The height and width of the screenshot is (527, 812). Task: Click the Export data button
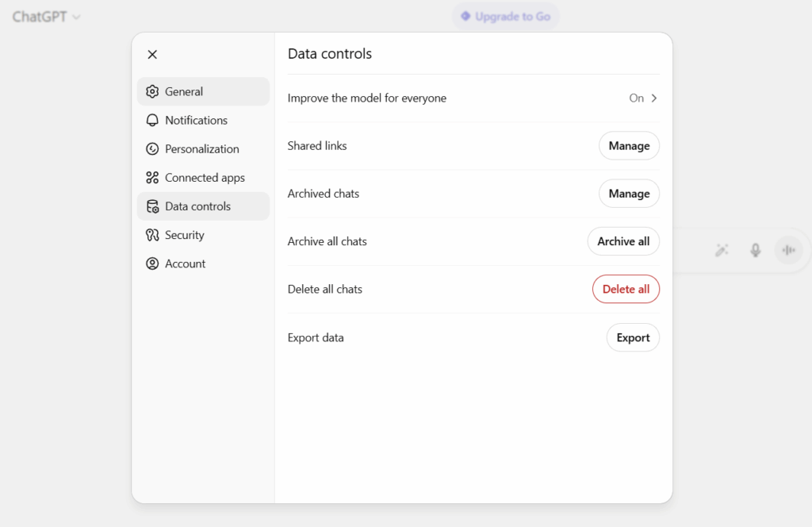[x=633, y=337]
